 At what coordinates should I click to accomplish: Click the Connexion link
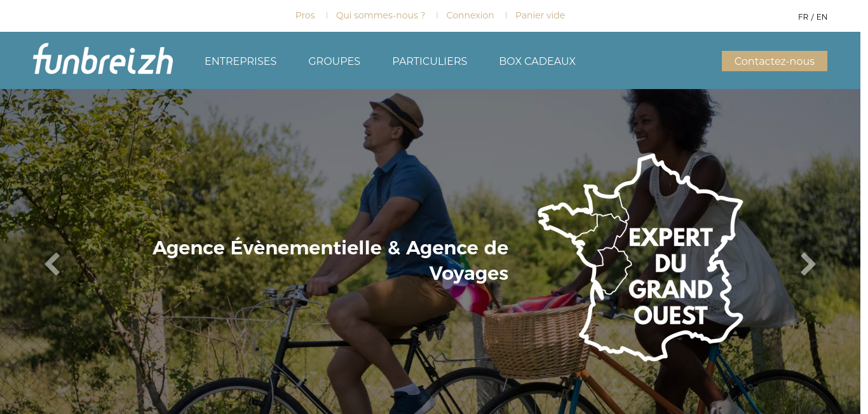point(470,15)
